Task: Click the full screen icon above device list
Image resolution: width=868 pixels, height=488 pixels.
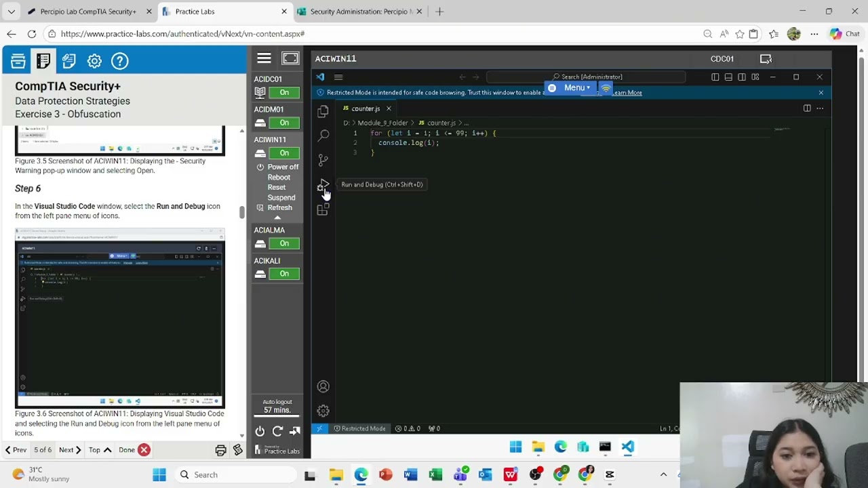Action: (290, 58)
